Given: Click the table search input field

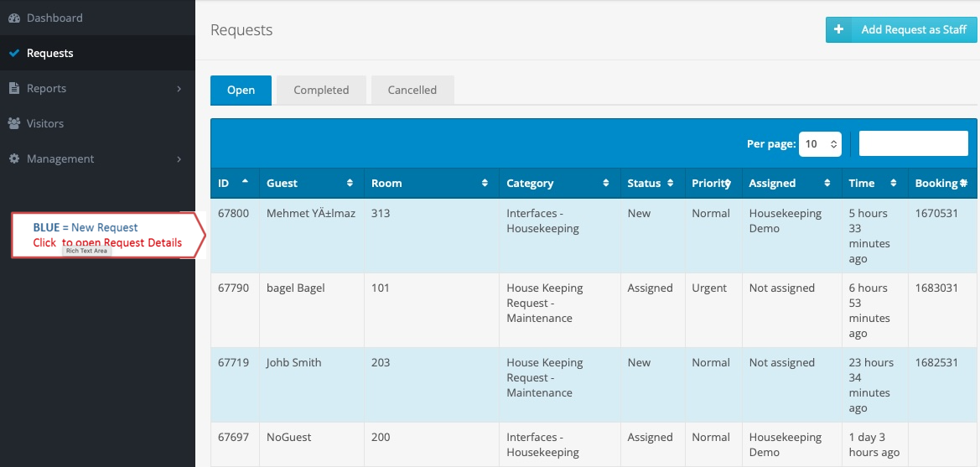Looking at the screenshot, I should (x=913, y=143).
